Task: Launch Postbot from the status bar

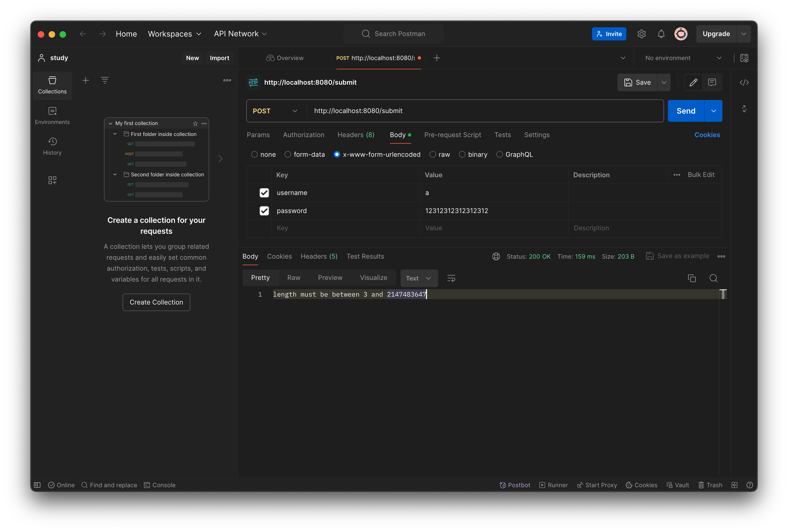Action: [515, 485]
